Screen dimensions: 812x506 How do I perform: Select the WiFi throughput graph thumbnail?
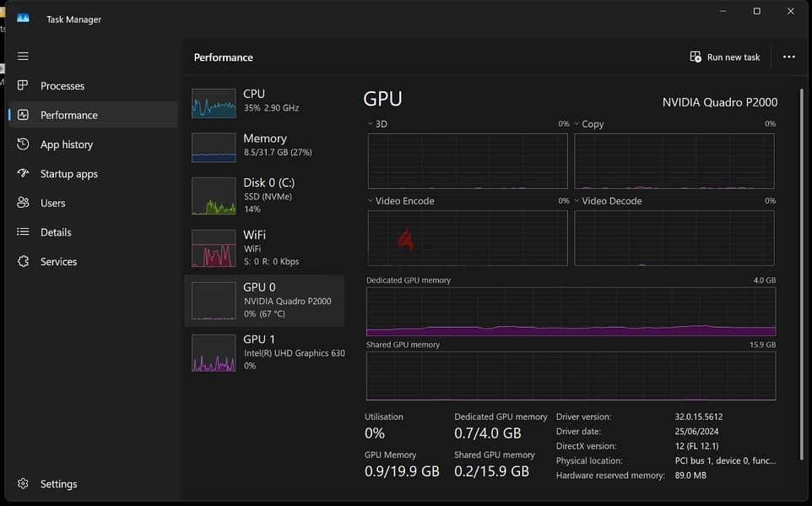tap(214, 248)
